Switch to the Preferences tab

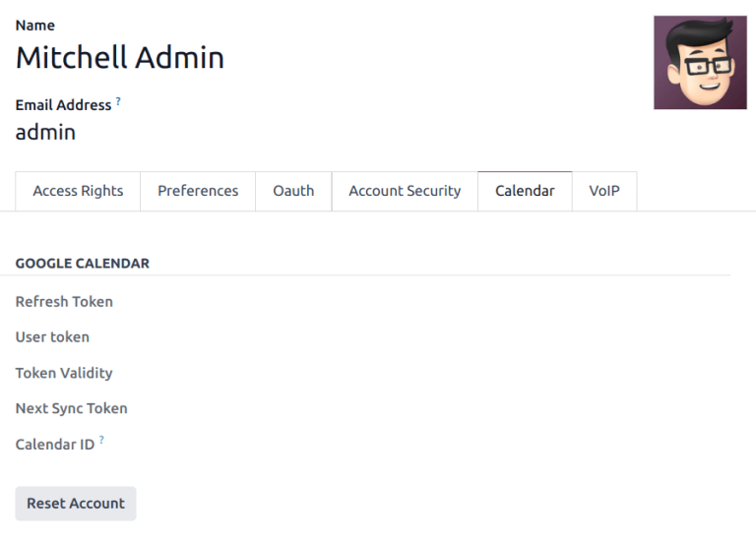198,191
